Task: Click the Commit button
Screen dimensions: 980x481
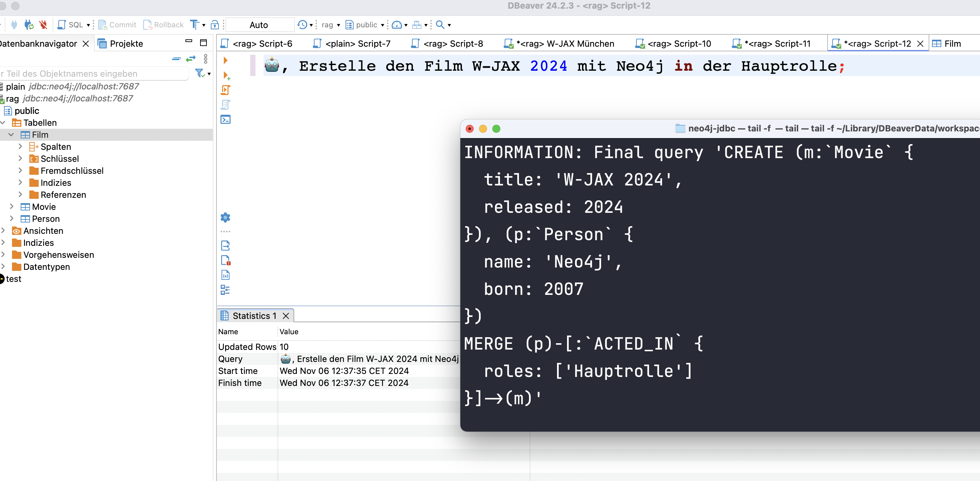Action: point(117,25)
